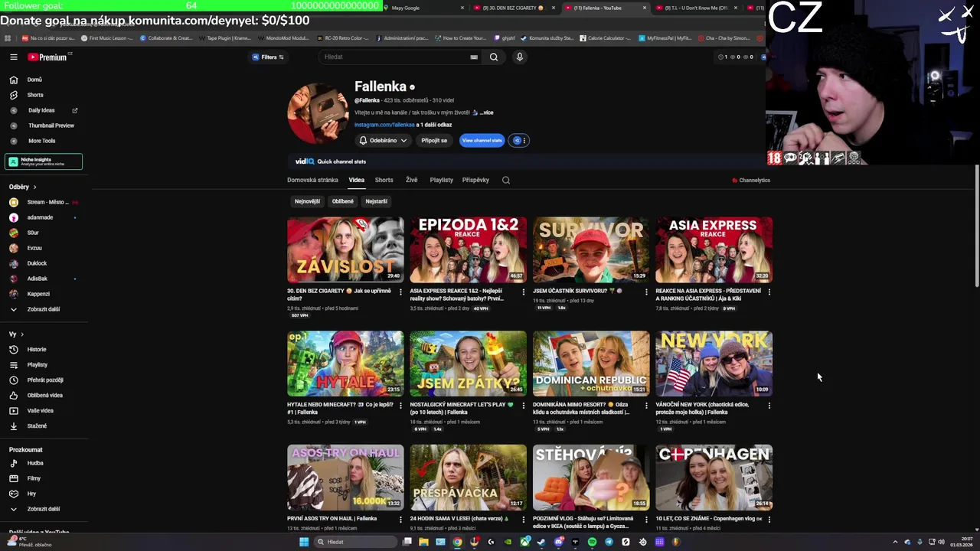980x551 pixels.
Task: Open Niche Insights banner
Action: (44, 161)
